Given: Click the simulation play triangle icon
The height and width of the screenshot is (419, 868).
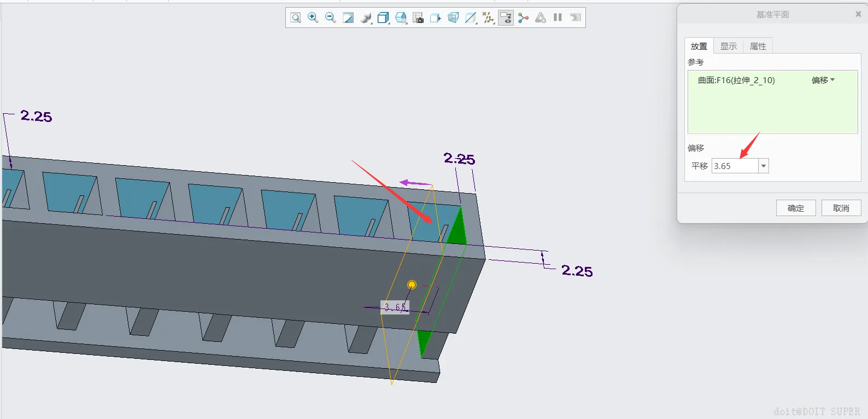Looking at the screenshot, I should point(541,18).
